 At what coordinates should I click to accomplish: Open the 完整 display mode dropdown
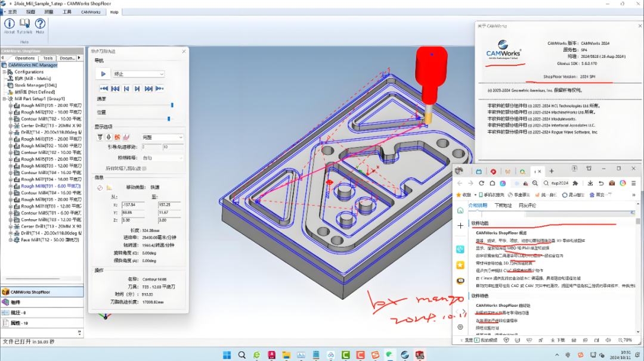(x=162, y=137)
